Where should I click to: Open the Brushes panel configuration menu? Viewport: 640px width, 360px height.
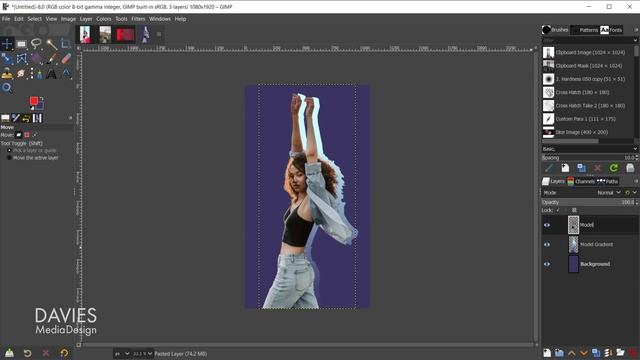pos(636,30)
